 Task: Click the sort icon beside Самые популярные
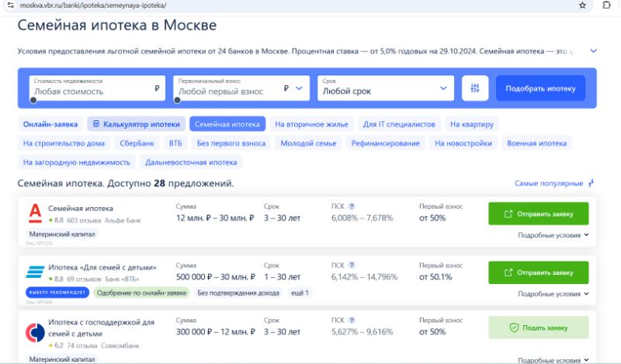tap(591, 183)
